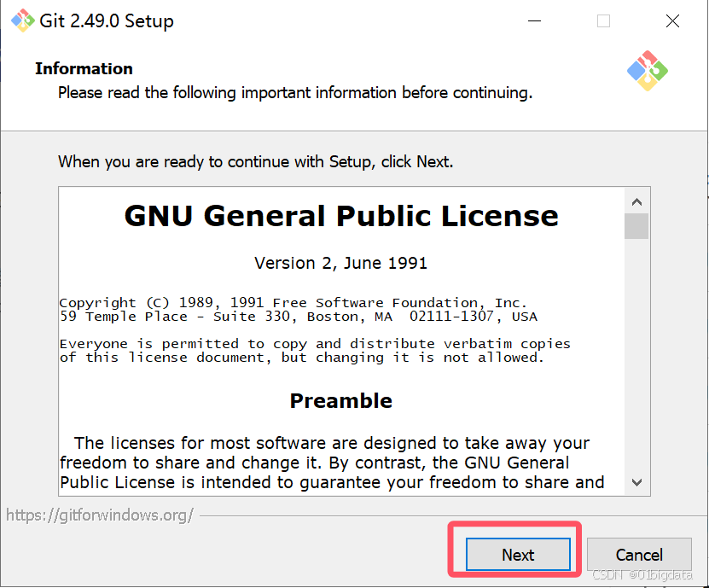
Task: Click the highlighted Next button inside red box
Action: click(x=517, y=555)
